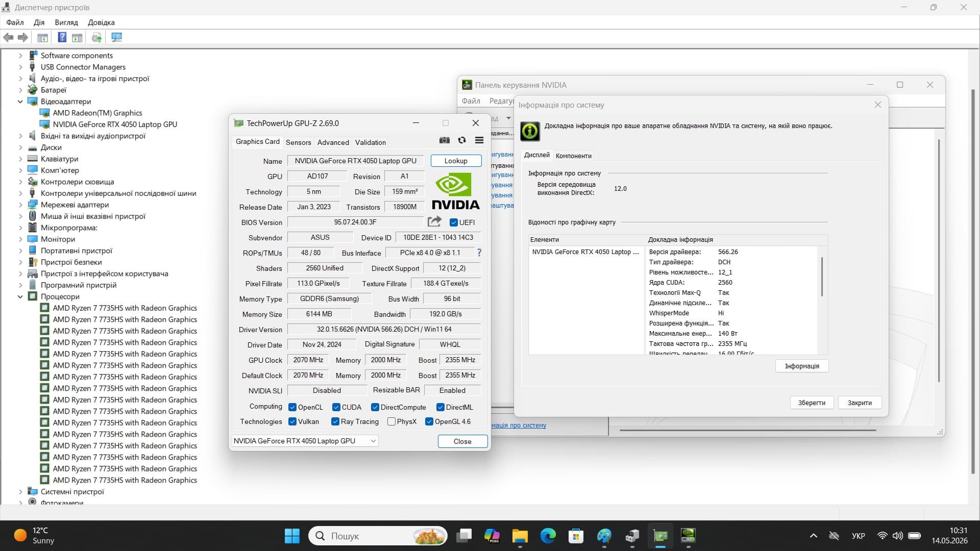This screenshot has height=551, width=980.
Task: Launch Microsoft 365 Copilot from taskbar
Action: tap(492, 536)
